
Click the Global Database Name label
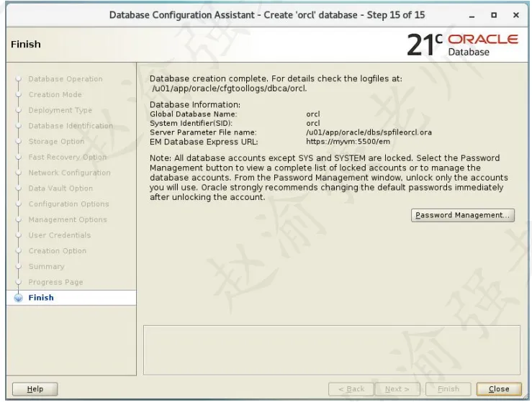pos(194,114)
